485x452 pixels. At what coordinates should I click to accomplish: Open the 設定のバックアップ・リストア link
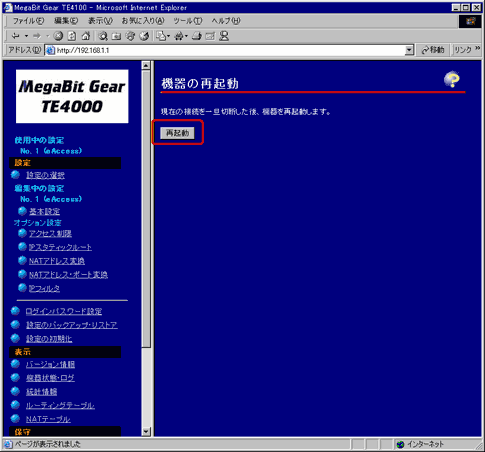(x=72, y=325)
